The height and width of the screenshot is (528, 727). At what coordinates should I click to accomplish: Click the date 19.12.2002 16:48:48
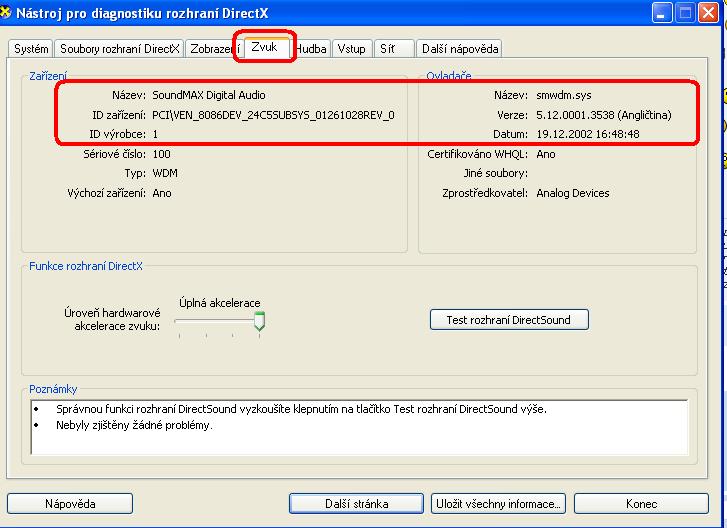tap(588, 134)
